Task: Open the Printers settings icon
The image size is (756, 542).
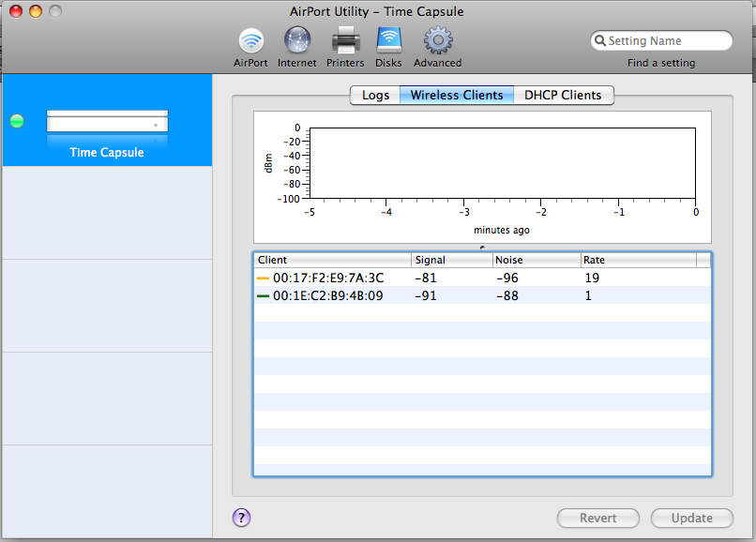Action: point(346,39)
